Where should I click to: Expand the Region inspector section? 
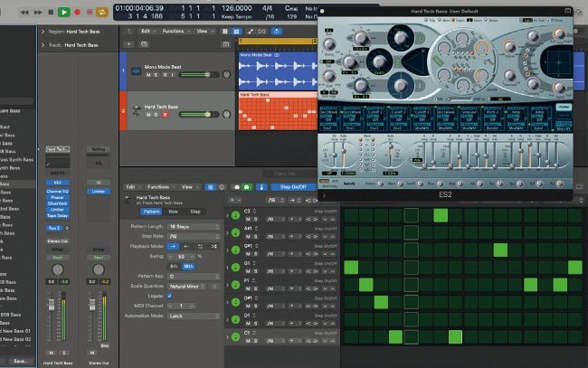(43, 32)
